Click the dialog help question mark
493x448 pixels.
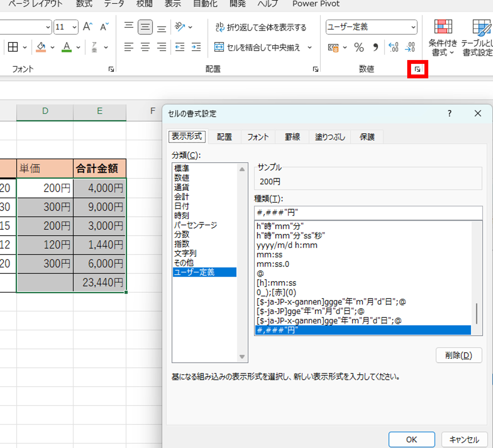click(449, 113)
